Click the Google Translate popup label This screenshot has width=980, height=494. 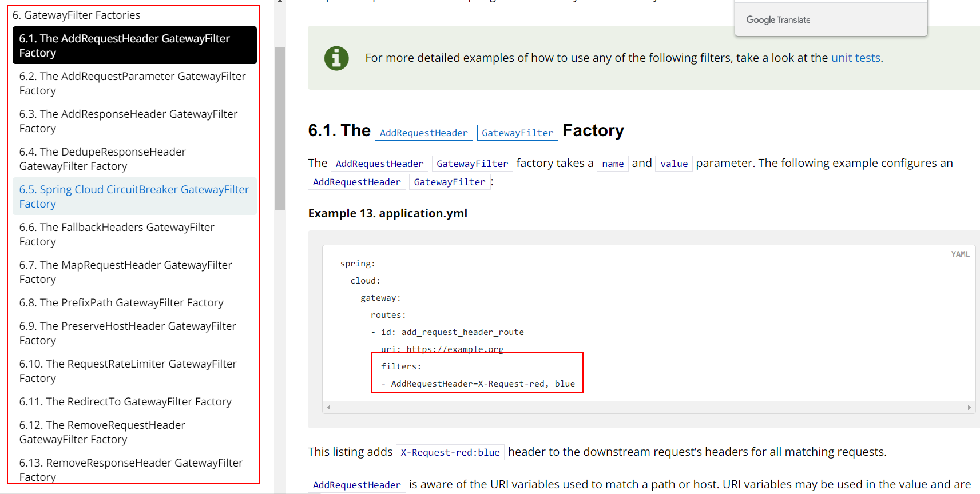pos(778,20)
